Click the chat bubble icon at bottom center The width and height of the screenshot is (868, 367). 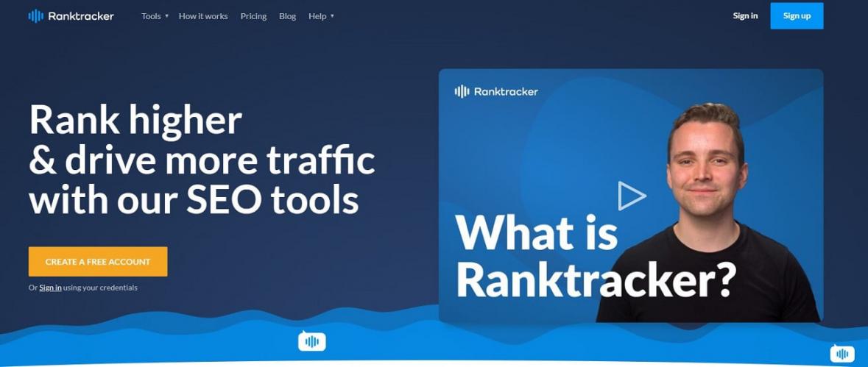pyautogui.click(x=311, y=341)
